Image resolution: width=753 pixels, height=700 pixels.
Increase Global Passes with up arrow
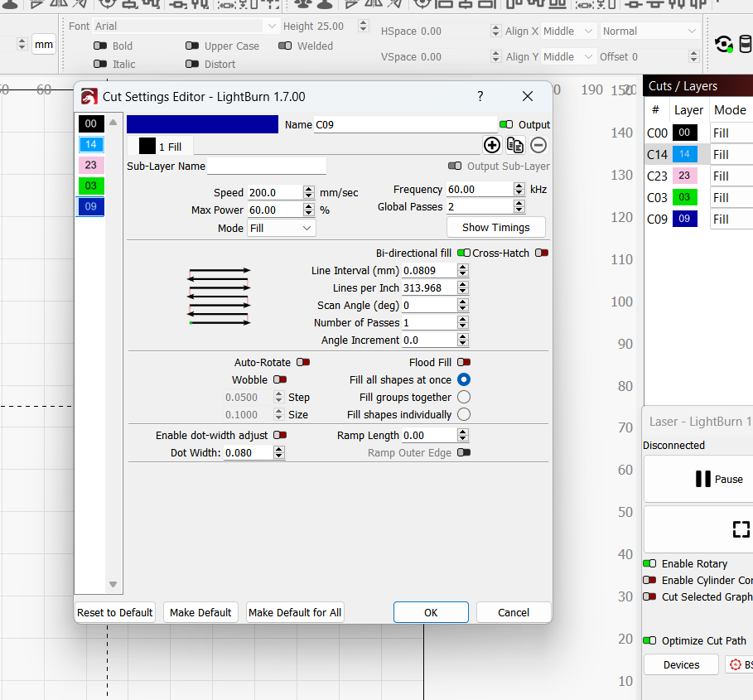click(519, 204)
